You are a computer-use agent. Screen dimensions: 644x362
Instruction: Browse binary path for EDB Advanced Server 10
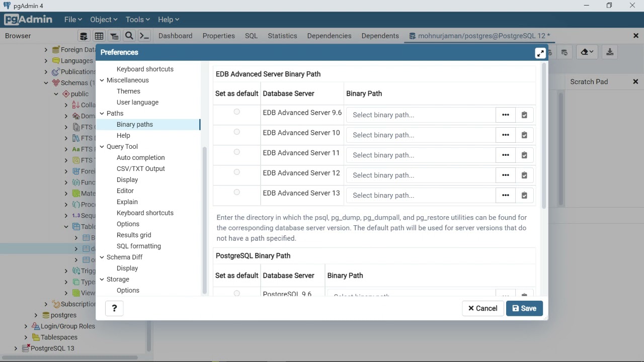[x=506, y=135]
